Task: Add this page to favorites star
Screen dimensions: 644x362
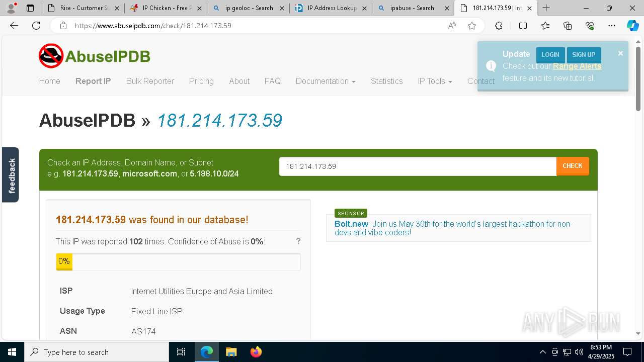Action: [x=472, y=26]
